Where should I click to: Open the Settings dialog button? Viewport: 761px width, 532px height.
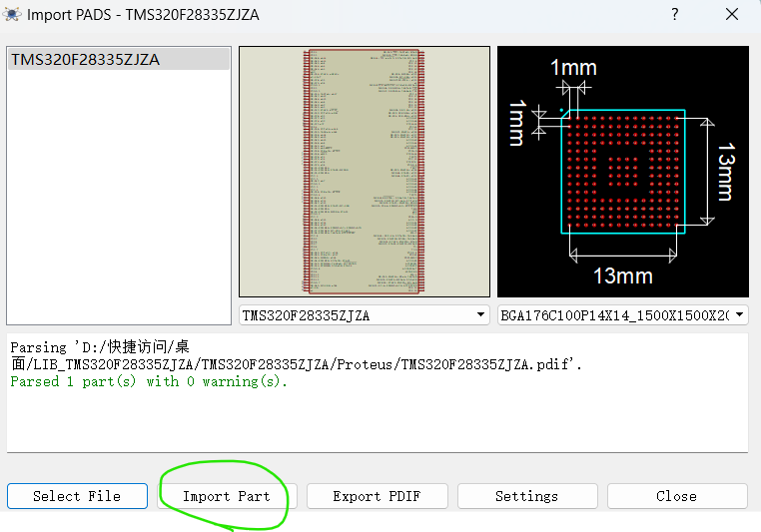pyautogui.click(x=527, y=496)
